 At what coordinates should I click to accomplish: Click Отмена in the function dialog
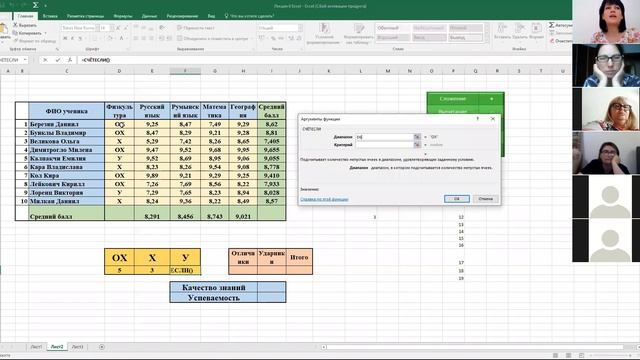click(x=486, y=199)
